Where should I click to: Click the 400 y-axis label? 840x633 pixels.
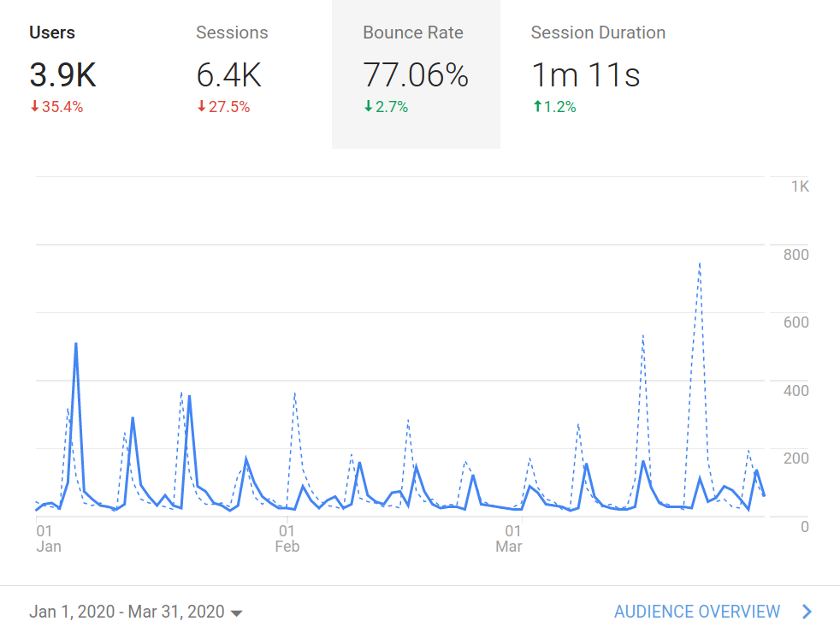click(796, 390)
